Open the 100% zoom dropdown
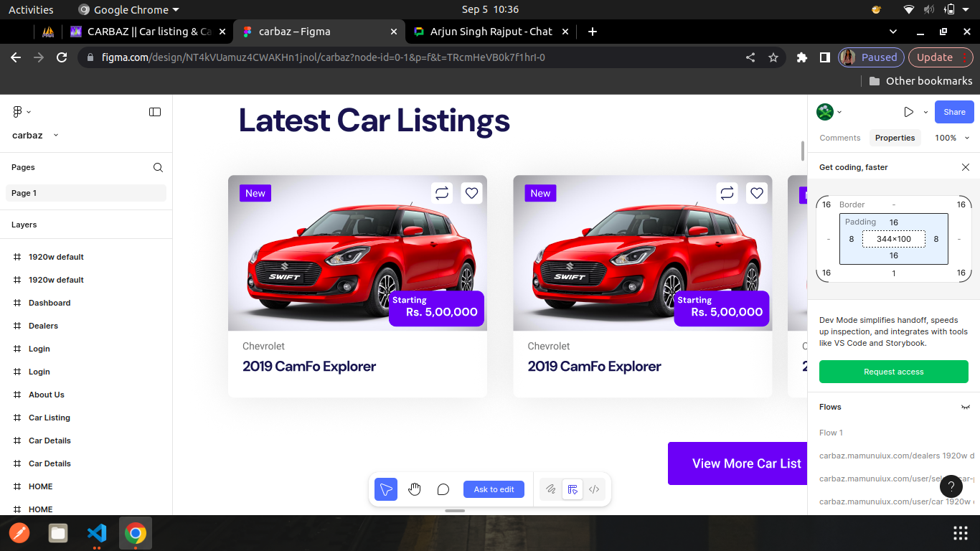 click(952, 138)
